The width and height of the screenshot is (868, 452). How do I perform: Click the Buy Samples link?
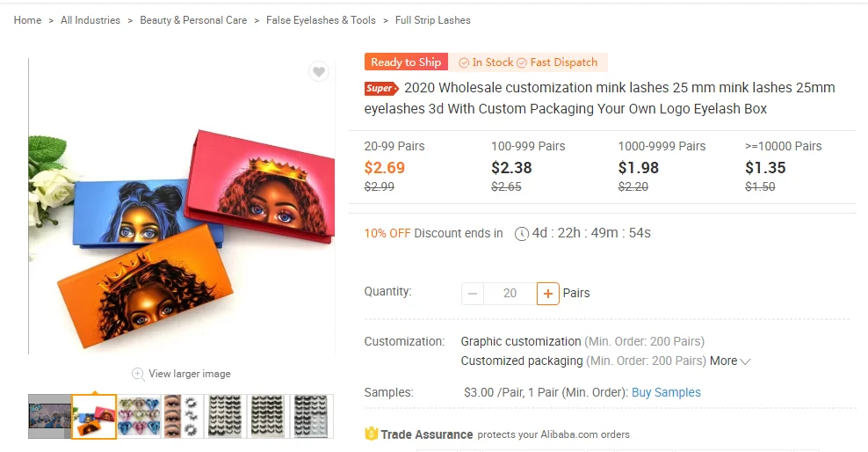(666, 392)
